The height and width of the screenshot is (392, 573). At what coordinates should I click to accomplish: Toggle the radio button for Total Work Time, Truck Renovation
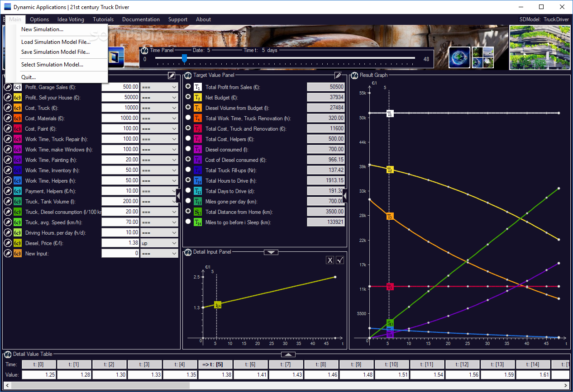coord(188,118)
